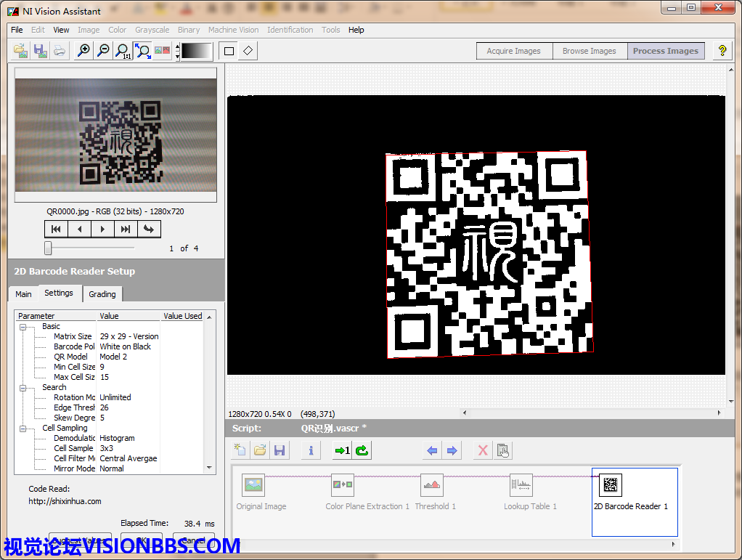Collapse the Basic parameter group
The width and height of the screenshot is (742, 560).
click(23, 327)
